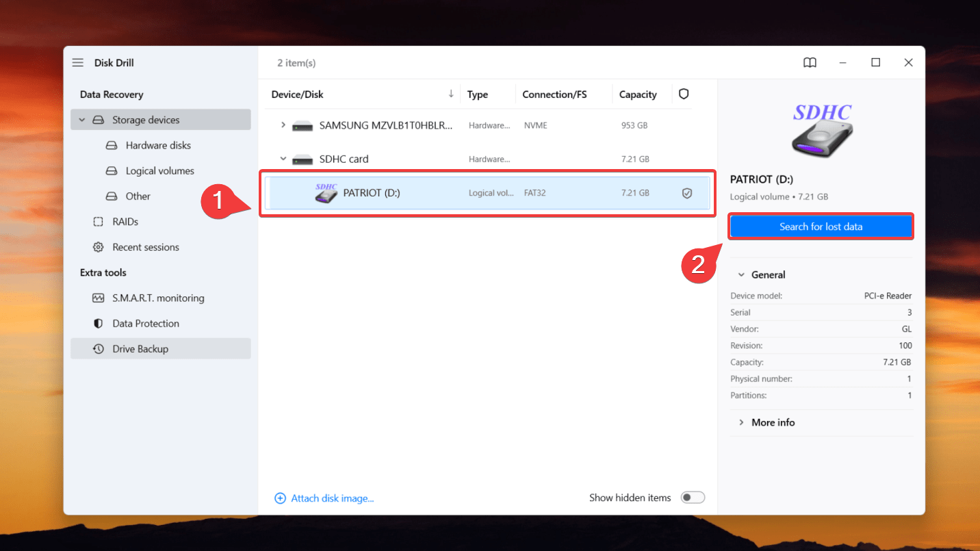The width and height of the screenshot is (980, 551).
Task: Click the NVME connection cell
Action: 535,126
